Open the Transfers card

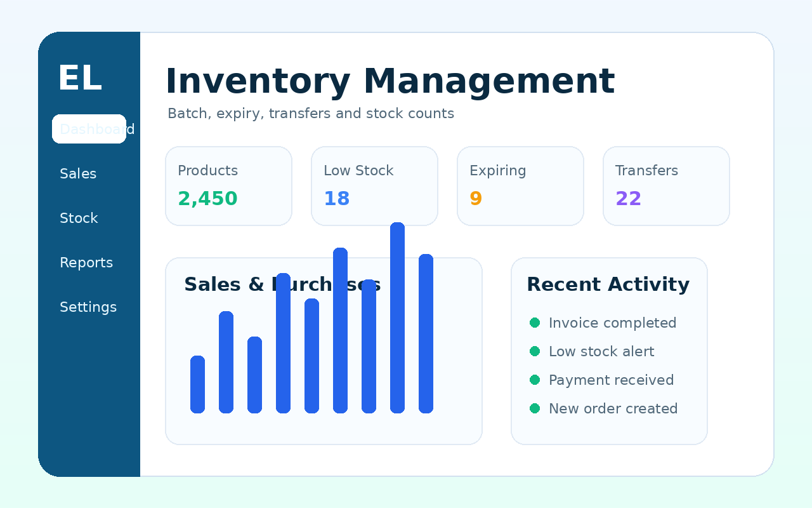[666, 186]
